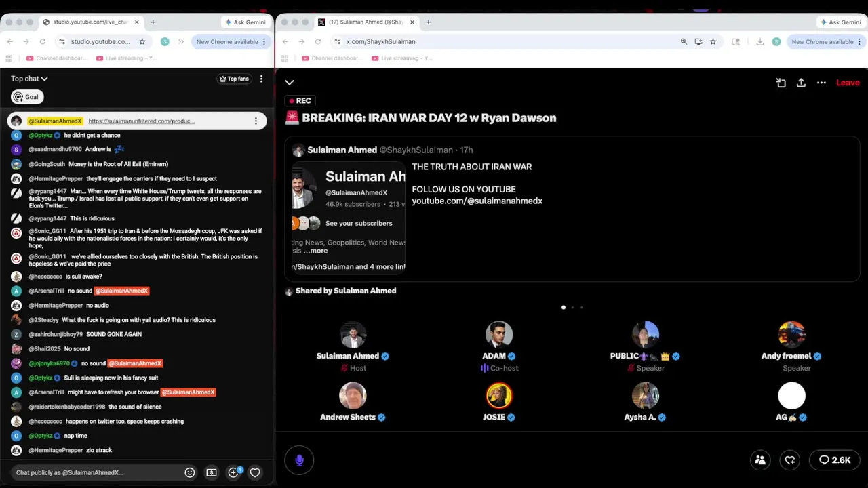Viewport: 868px width, 488px height.
Task: Click the plus-badge icon beside chat heart
Action: coord(234,472)
